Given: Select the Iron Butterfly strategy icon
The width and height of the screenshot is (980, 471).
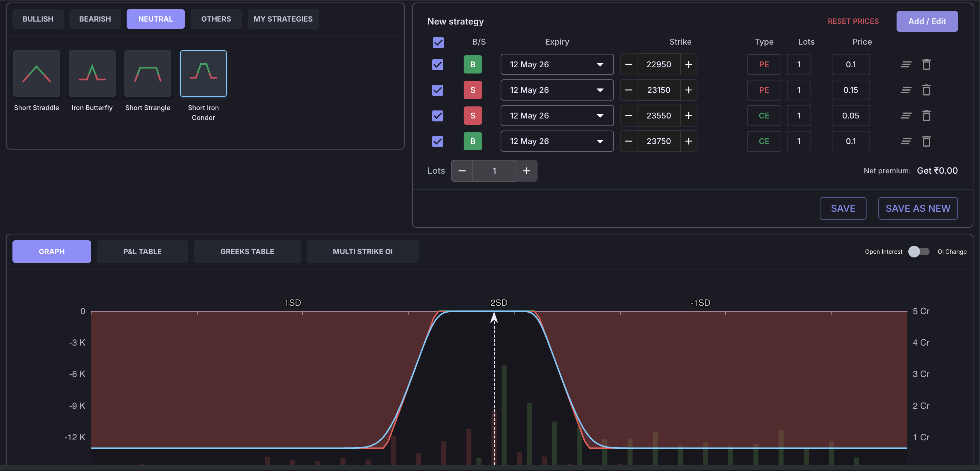Looking at the screenshot, I should point(92,74).
